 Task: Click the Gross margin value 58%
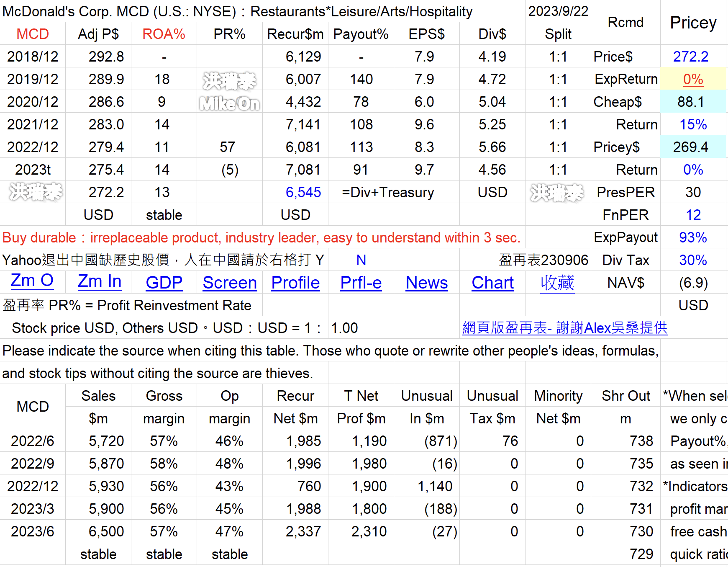pyautogui.click(x=164, y=464)
